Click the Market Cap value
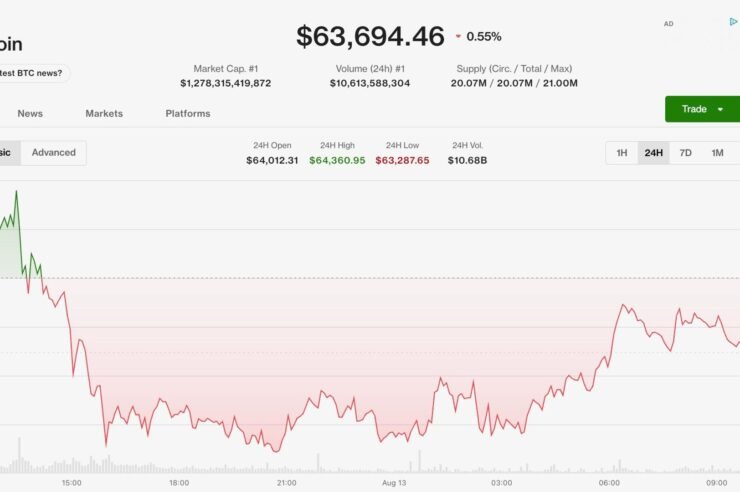The image size is (740, 492). coord(226,83)
